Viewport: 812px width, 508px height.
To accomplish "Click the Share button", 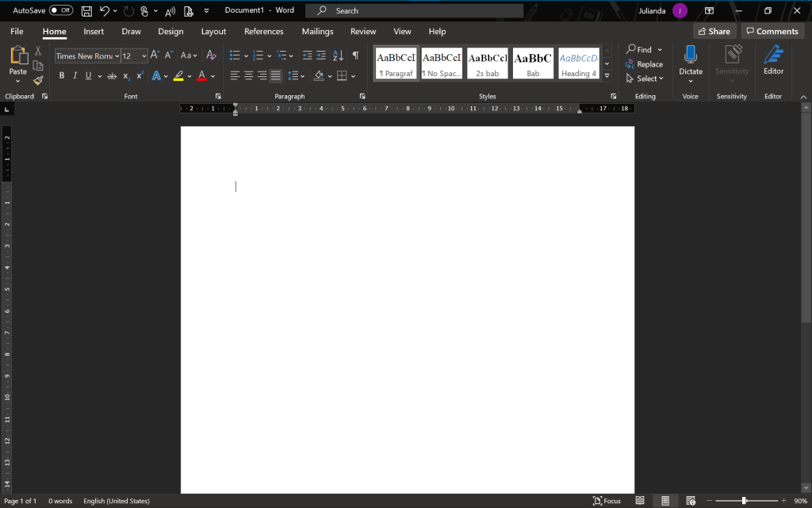I will 714,32.
